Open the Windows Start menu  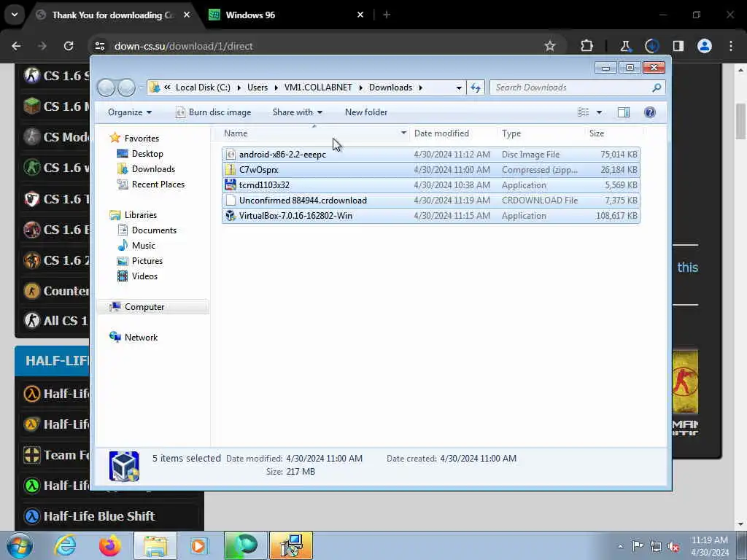[18, 545]
